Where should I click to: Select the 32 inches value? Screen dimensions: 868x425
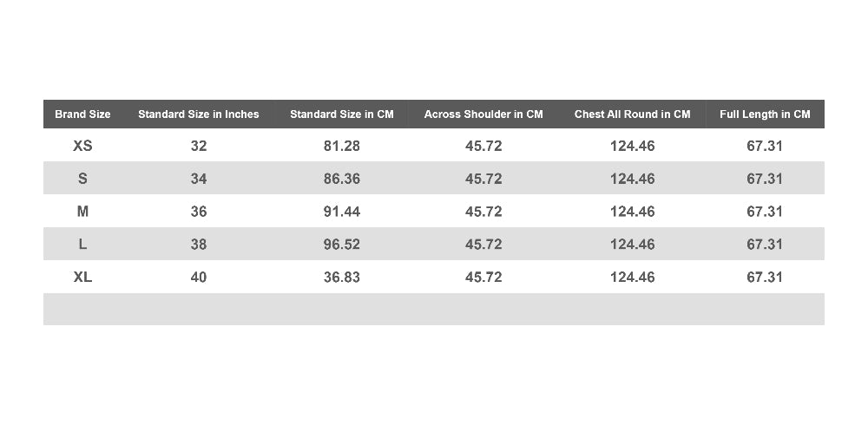[x=198, y=146]
